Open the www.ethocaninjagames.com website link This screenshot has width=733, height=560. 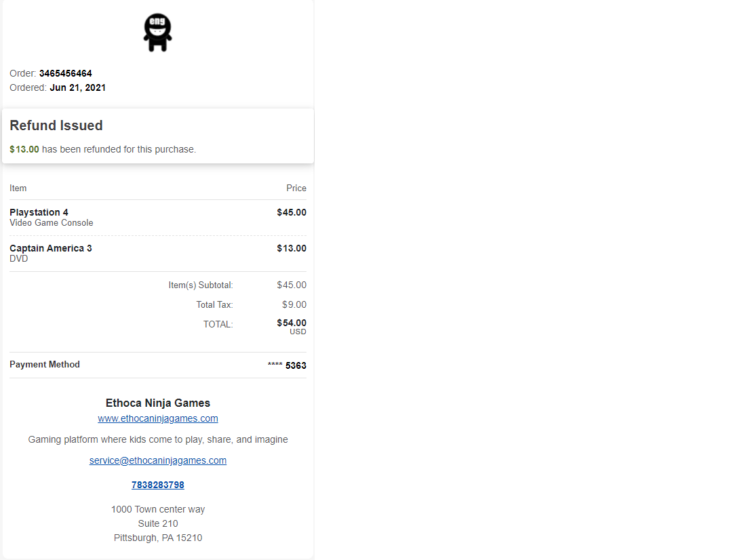click(158, 418)
